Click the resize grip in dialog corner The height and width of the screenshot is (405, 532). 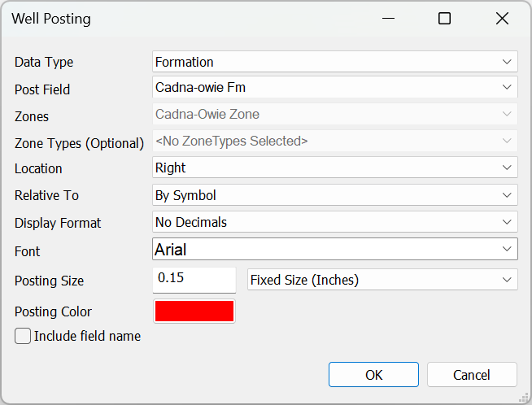525,398
